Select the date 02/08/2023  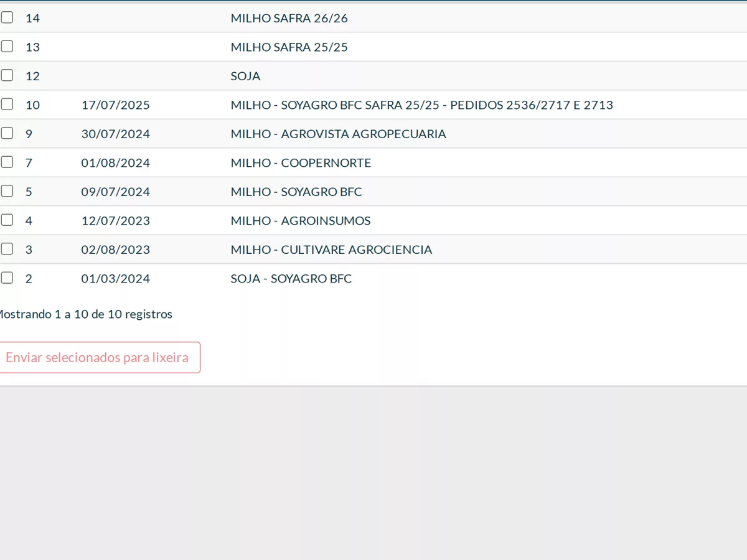click(116, 250)
